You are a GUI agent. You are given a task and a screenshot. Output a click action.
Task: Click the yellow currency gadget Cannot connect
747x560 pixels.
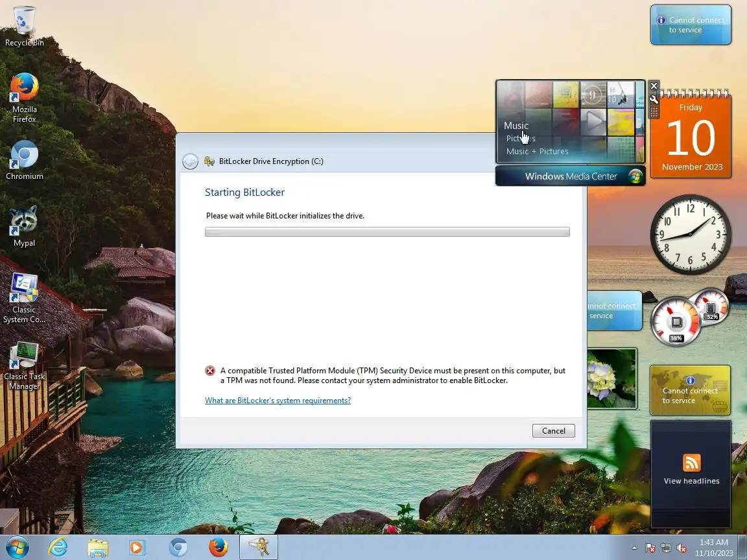[690, 390]
